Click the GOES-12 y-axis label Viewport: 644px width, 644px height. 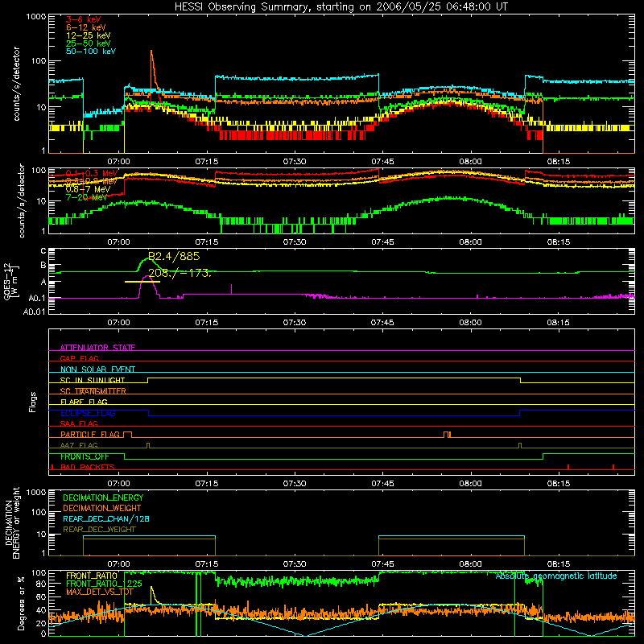pyautogui.click(x=10, y=282)
